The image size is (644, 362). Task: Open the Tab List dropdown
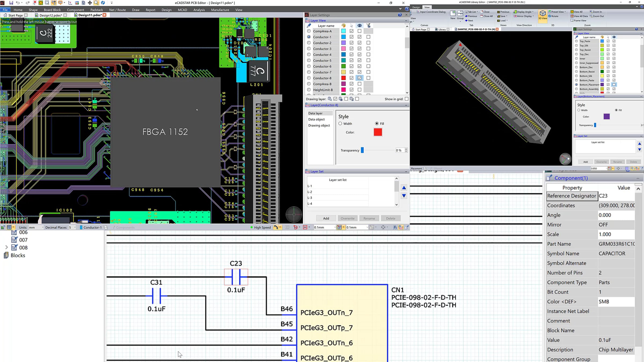pyautogui.click(x=471, y=12)
